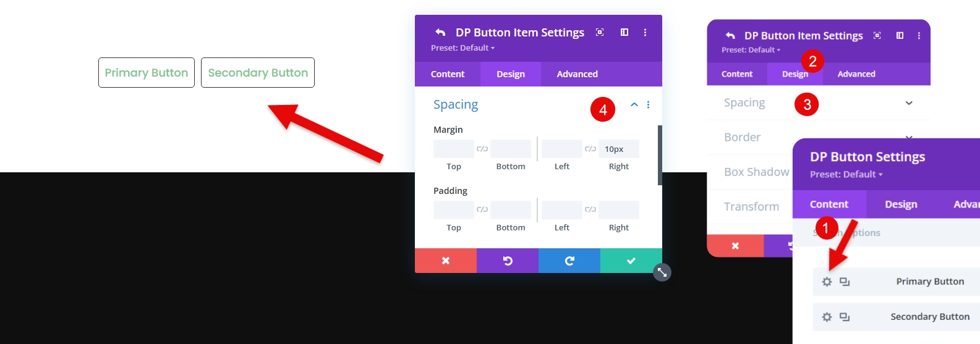Click the Margin Bottom input field
Screen dimensions: 980x344
coord(511,149)
